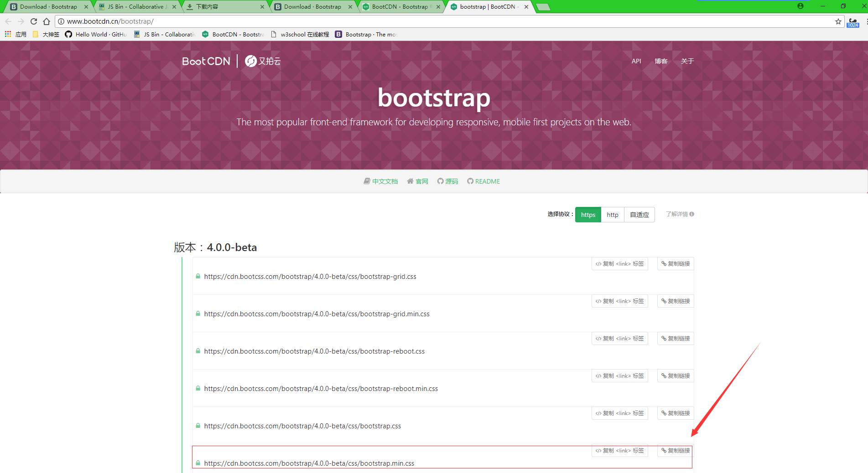Copy link tag for bootstrap.min.css
The height and width of the screenshot is (473, 868).
tap(620, 451)
